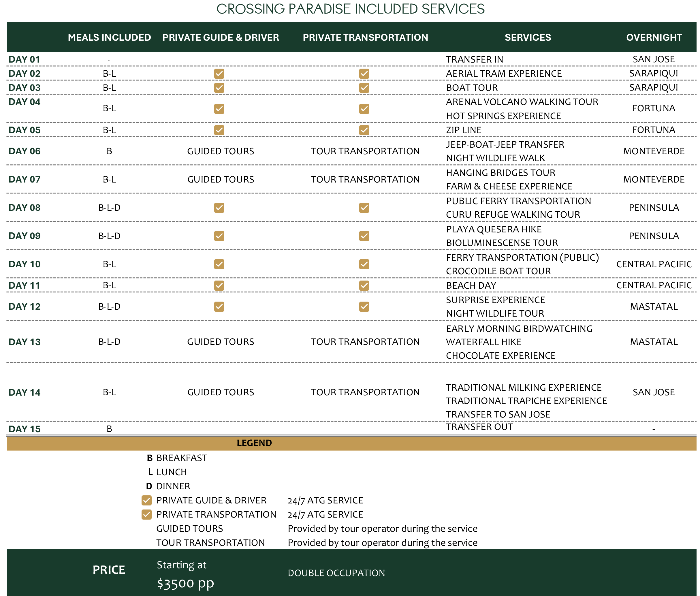Click Day 07 Tour Transportation cell

pyautogui.click(x=365, y=179)
